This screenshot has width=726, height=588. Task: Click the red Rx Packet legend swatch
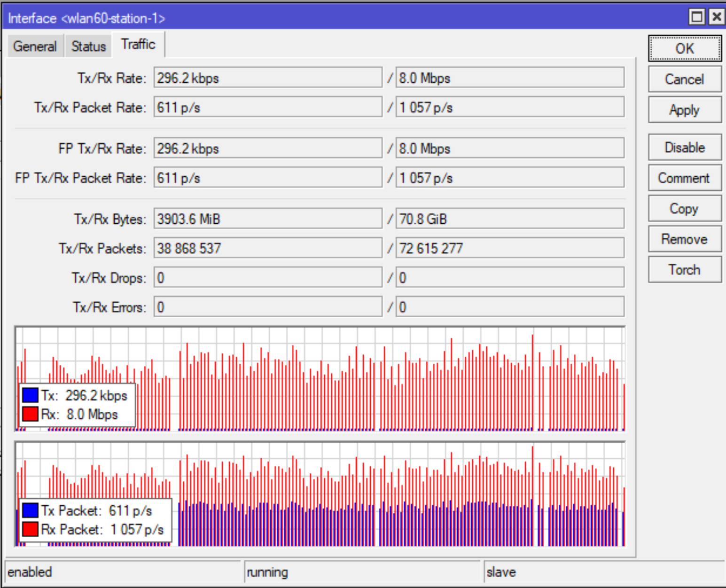tap(30, 529)
